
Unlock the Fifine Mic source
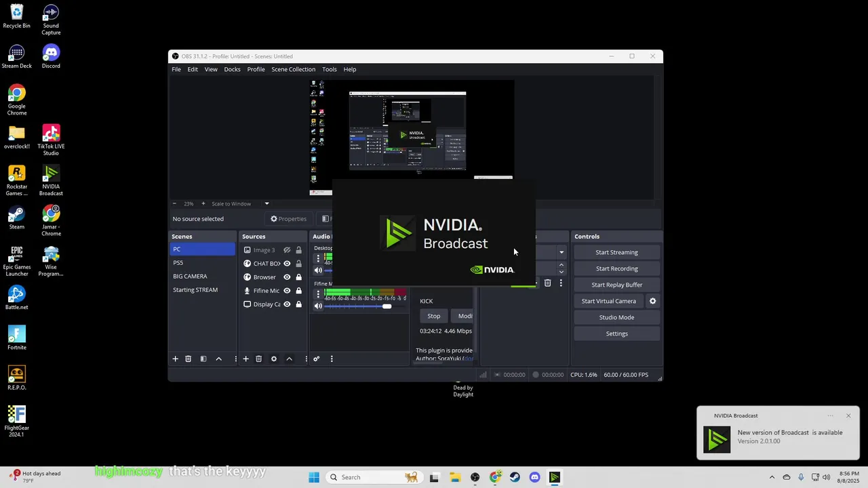coord(298,291)
